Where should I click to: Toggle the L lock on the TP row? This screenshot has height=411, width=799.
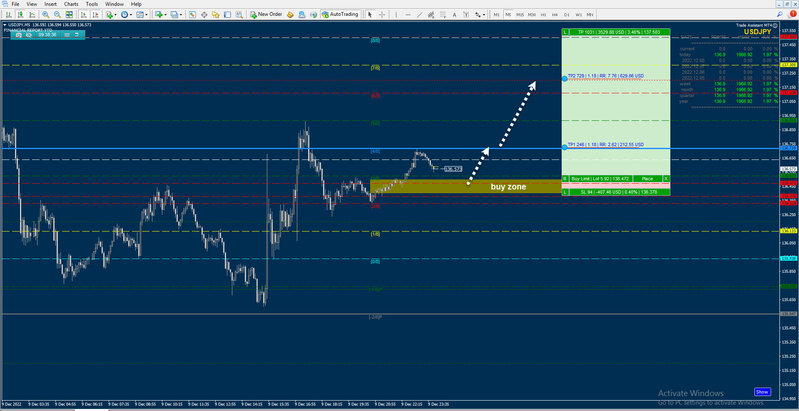[x=565, y=32]
